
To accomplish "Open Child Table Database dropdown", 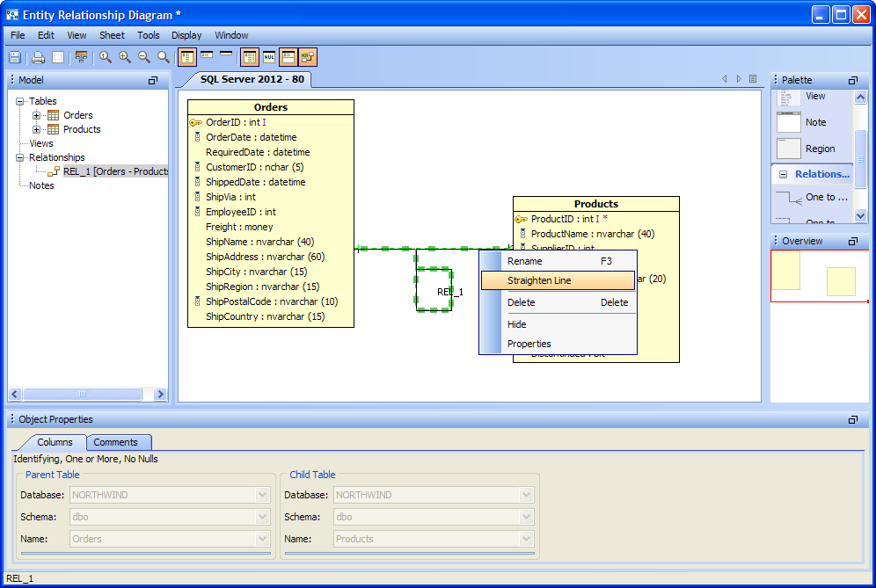I will point(526,495).
